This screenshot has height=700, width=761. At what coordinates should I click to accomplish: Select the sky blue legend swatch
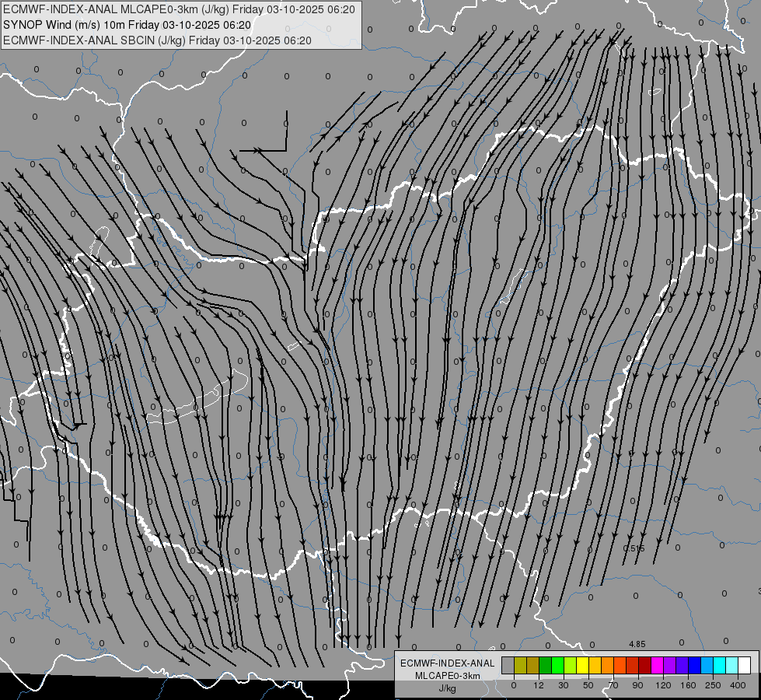pyautogui.click(x=707, y=665)
